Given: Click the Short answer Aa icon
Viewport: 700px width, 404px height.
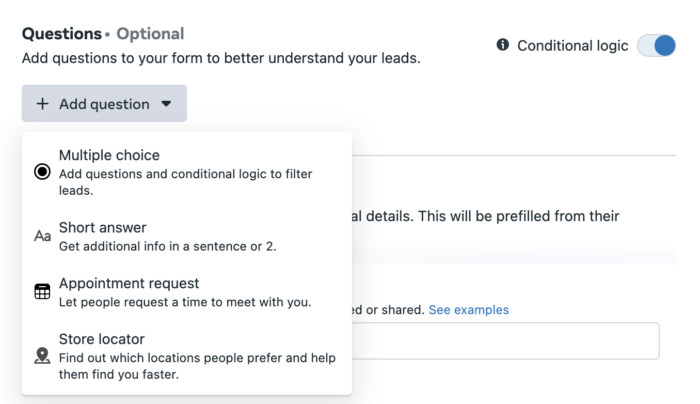Looking at the screenshot, I should tap(42, 236).
